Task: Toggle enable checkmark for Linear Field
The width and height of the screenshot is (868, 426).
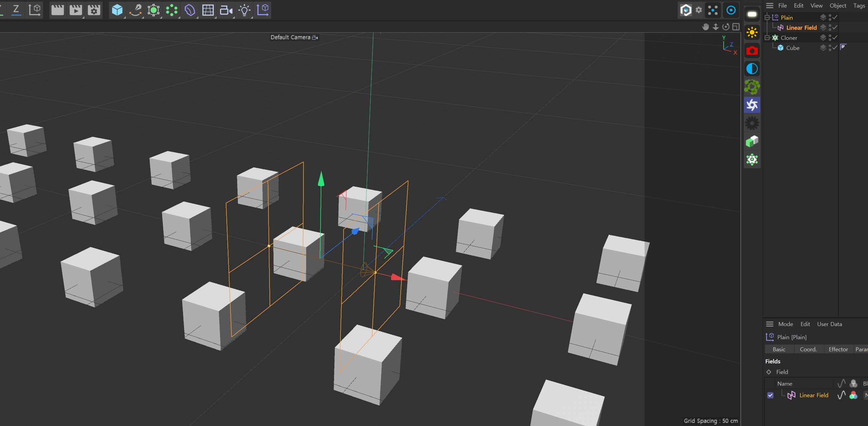Action: click(x=835, y=27)
